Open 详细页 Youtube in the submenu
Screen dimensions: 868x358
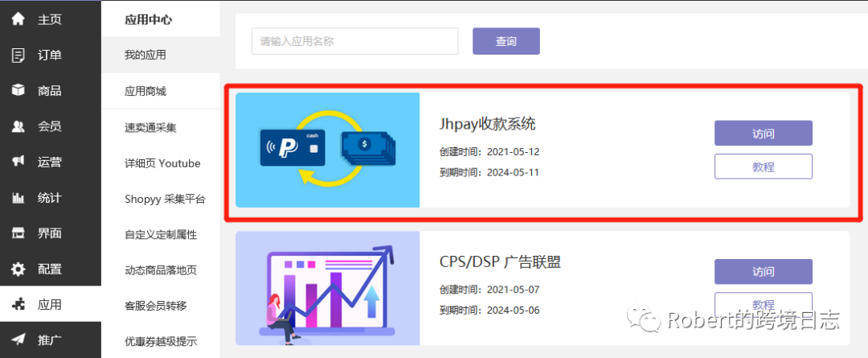(161, 163)
